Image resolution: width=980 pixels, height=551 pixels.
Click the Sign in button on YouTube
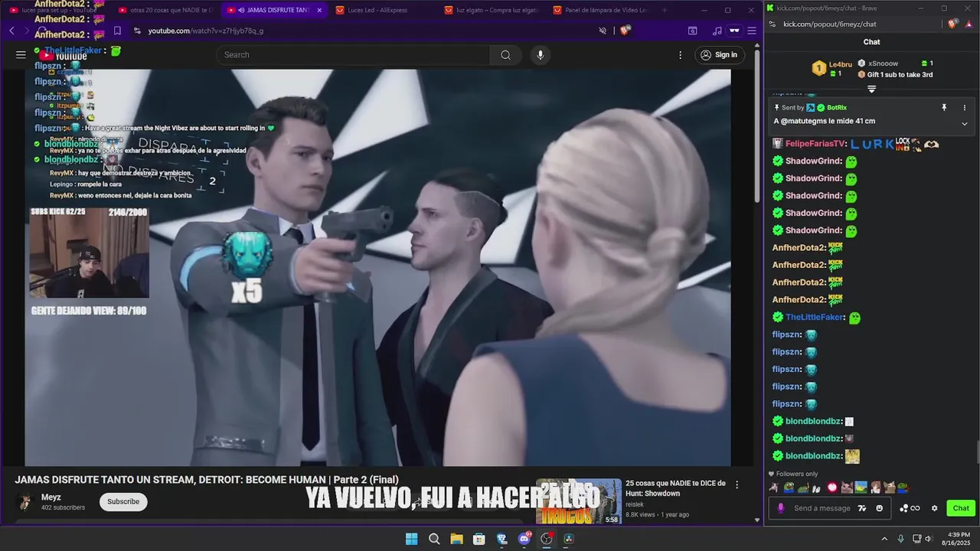point(718,54)
